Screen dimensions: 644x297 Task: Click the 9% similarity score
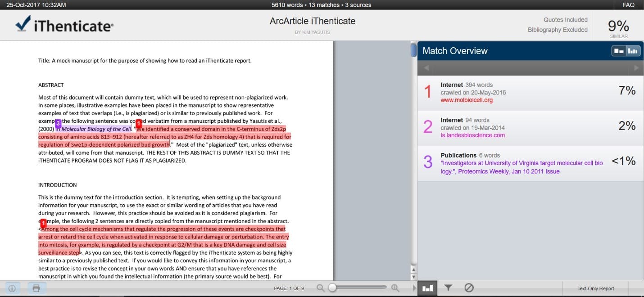(618, 26)
